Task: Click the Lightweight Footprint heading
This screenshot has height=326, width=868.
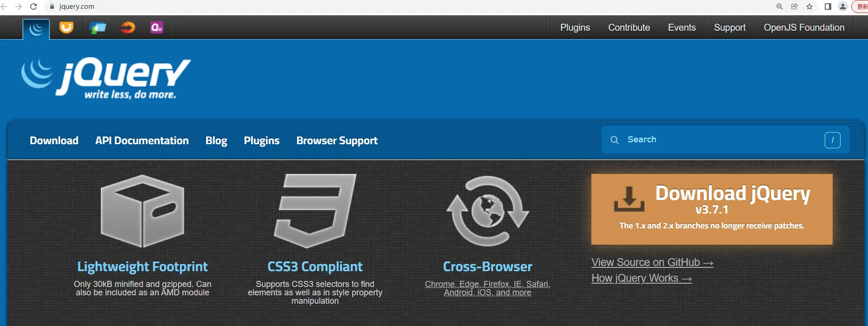Action: coord(142,266)
